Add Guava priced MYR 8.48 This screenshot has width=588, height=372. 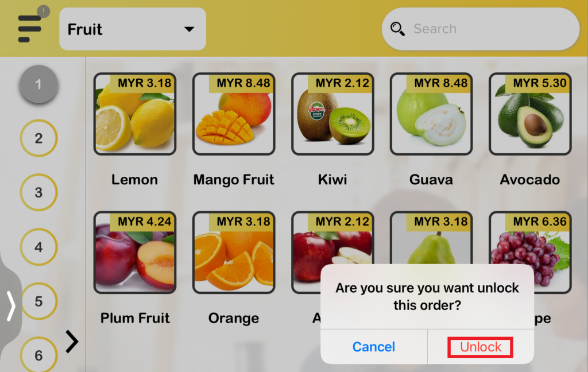tap(431, 114)
